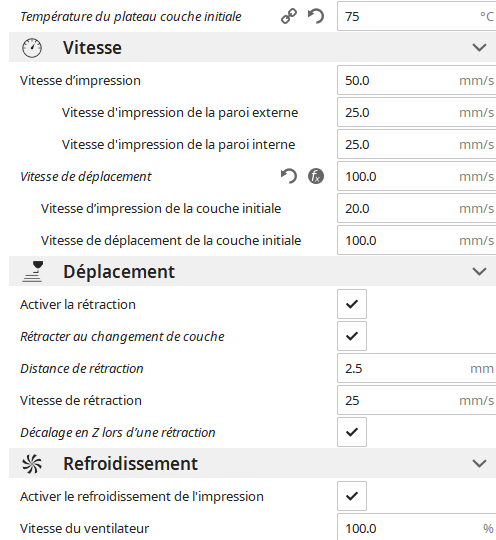Collapse the Refroidissement section chevron
The width and height of the screenshot is (496, 540).
[479, 464]
